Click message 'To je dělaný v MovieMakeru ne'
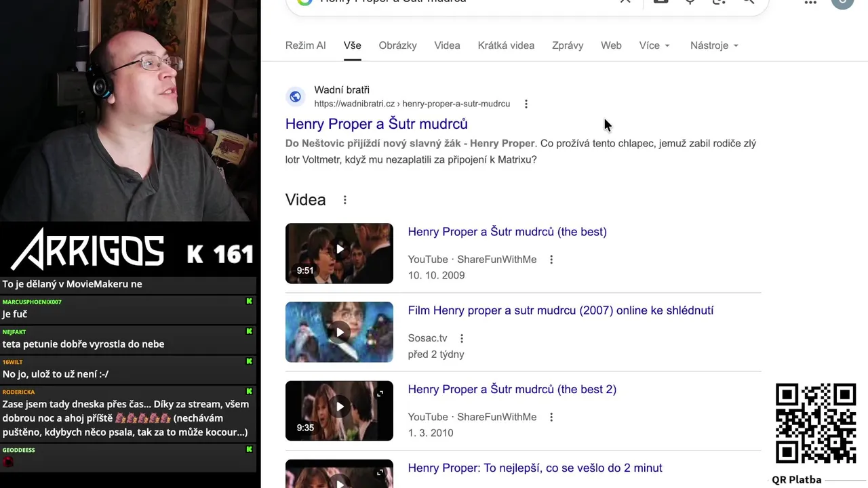The width and height of the screenshot is (868, 488). [72, 284]
